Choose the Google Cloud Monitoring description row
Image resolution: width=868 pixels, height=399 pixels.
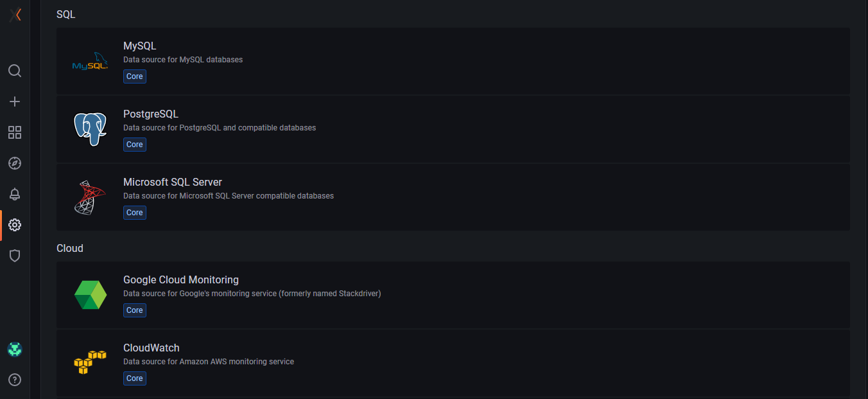click(x=252, y=294)
